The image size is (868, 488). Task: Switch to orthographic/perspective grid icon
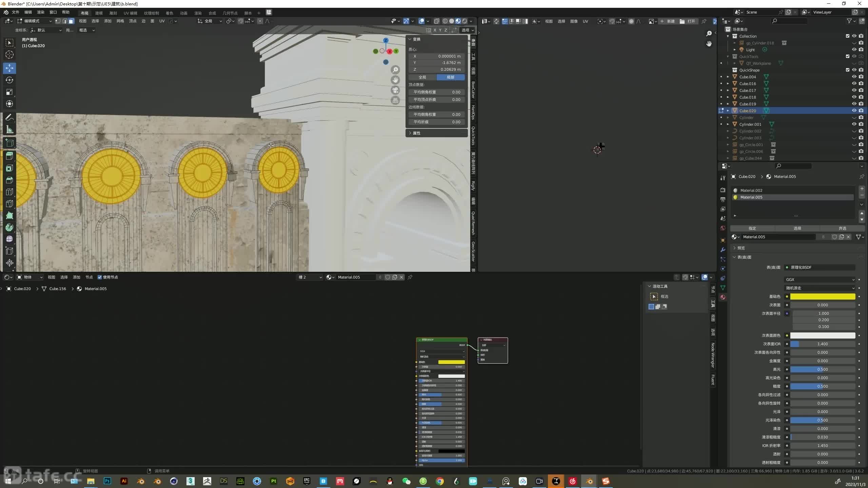[395, 100]
